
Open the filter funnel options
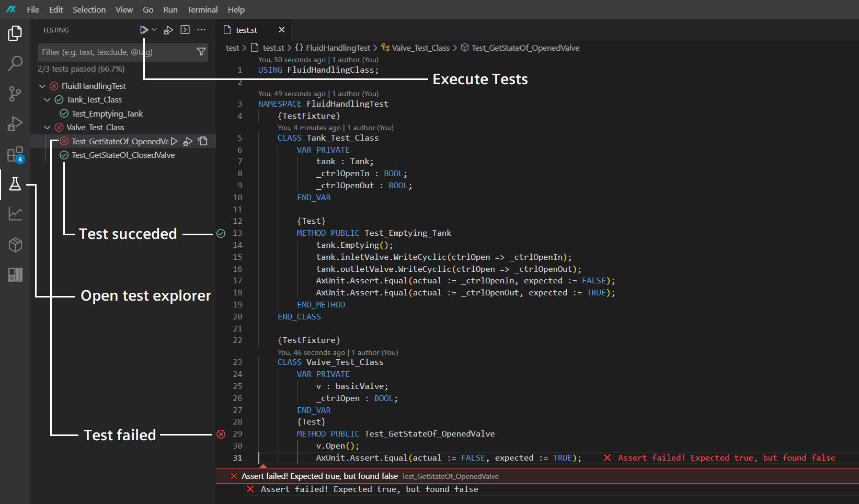(x=201, y=52)
